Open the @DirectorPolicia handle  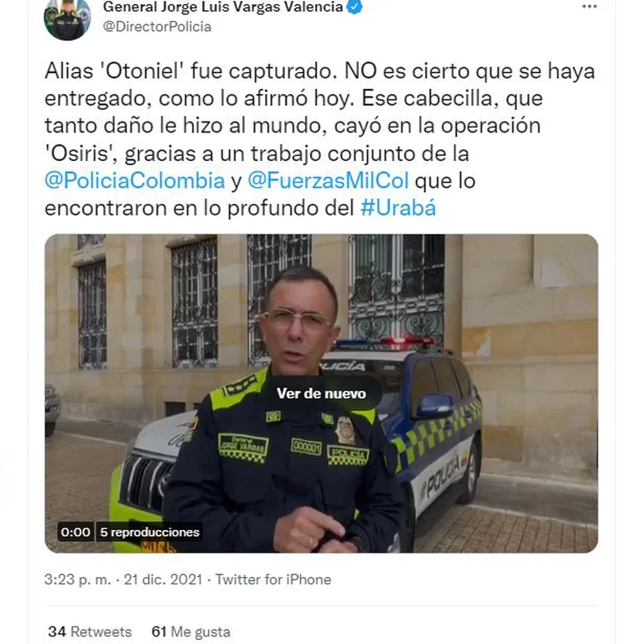click(x=158, y=27)
